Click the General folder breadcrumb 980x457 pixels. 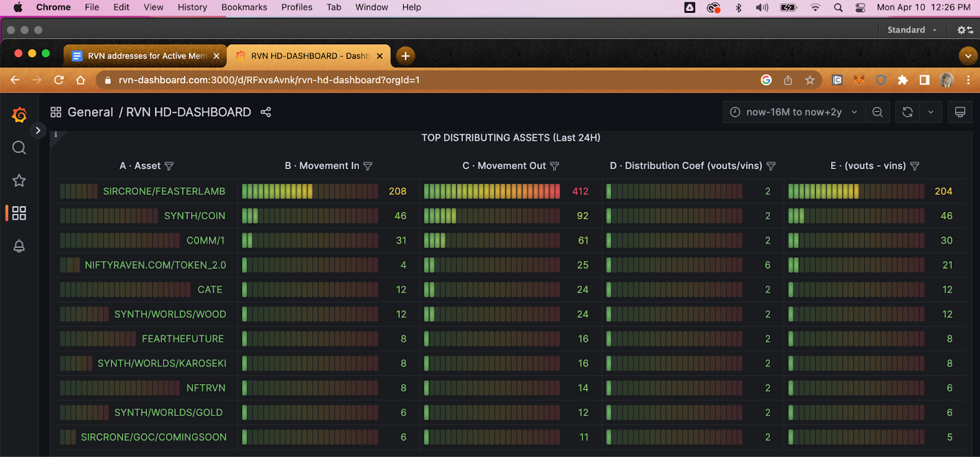coord(90,112)
